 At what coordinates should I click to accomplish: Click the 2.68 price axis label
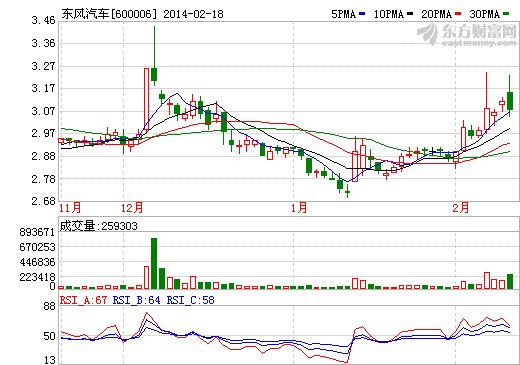pos(43,201)
